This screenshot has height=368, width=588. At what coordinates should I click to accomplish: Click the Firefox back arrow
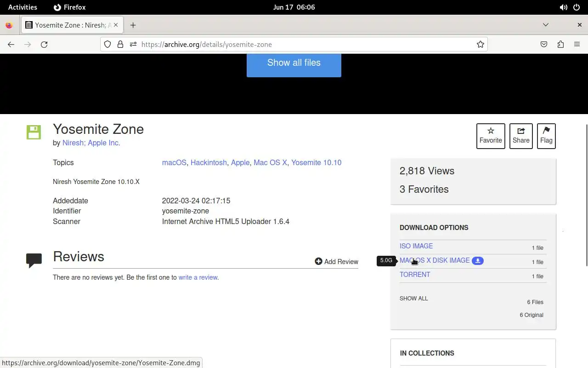(11, 44)
